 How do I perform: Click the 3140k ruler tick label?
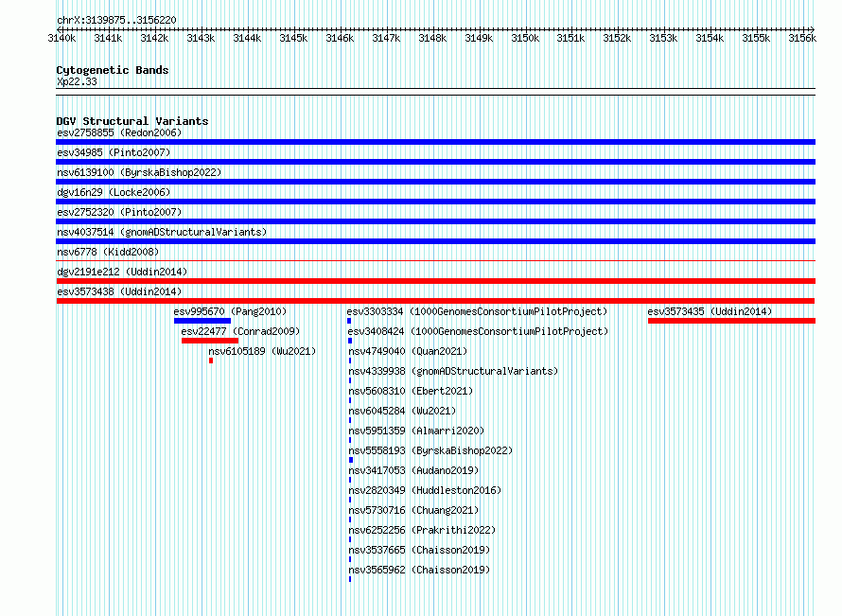61,38
